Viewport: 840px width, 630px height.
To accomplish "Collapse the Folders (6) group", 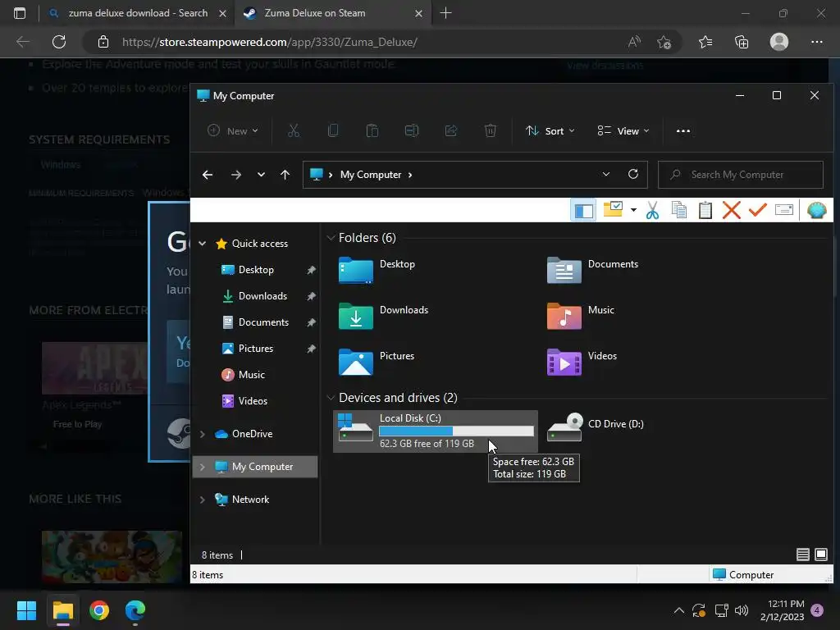I will 331,237.
